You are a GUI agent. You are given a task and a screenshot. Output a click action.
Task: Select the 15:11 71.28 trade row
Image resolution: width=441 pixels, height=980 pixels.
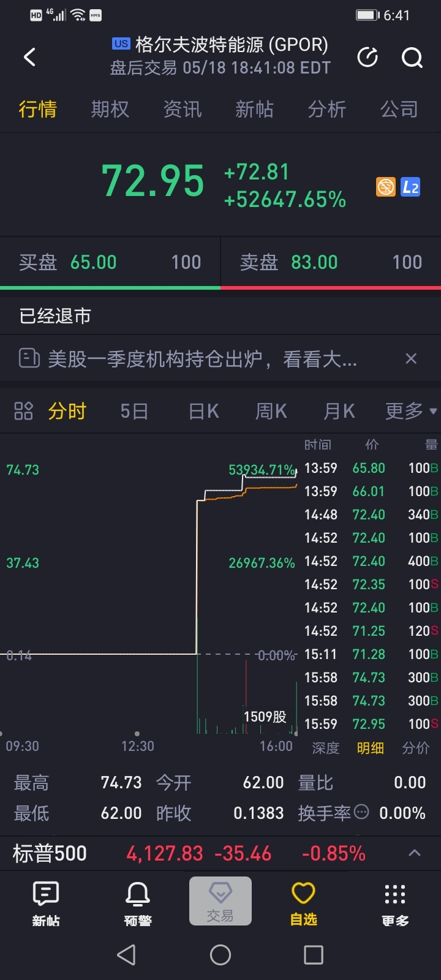[x=371, y=654]
